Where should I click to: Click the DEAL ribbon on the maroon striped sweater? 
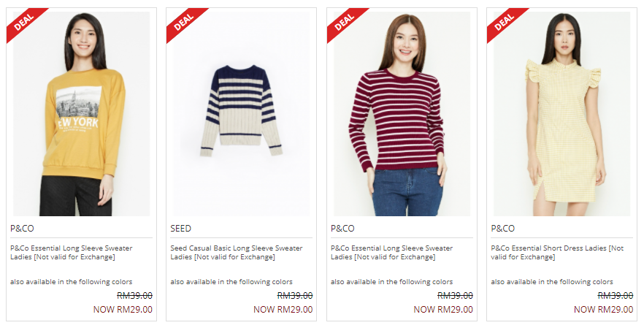pos(344,22)
